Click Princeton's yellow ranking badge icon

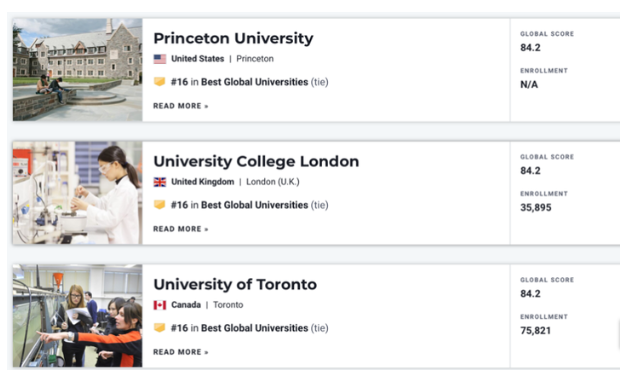[x=159, y=82]
